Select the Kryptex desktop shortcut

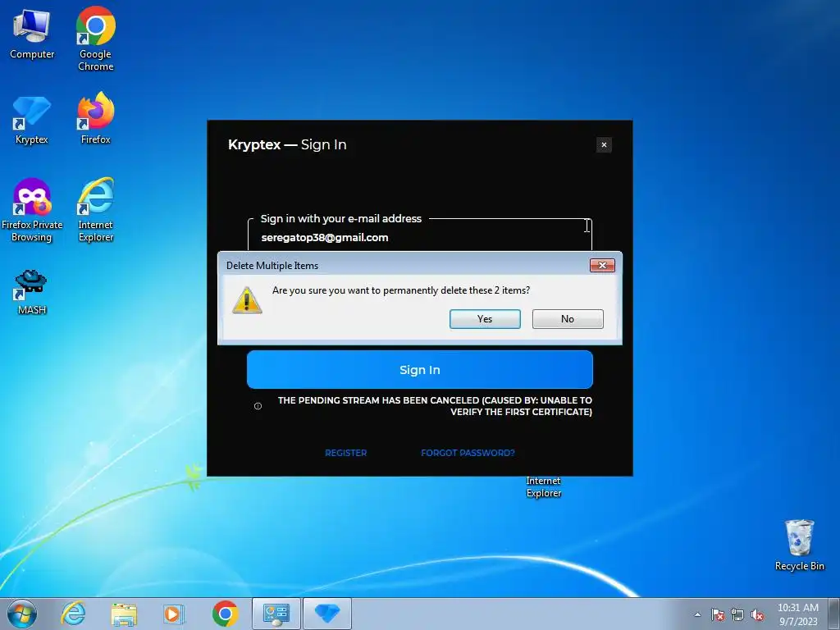pyautogui.click(x=32, y=121)
